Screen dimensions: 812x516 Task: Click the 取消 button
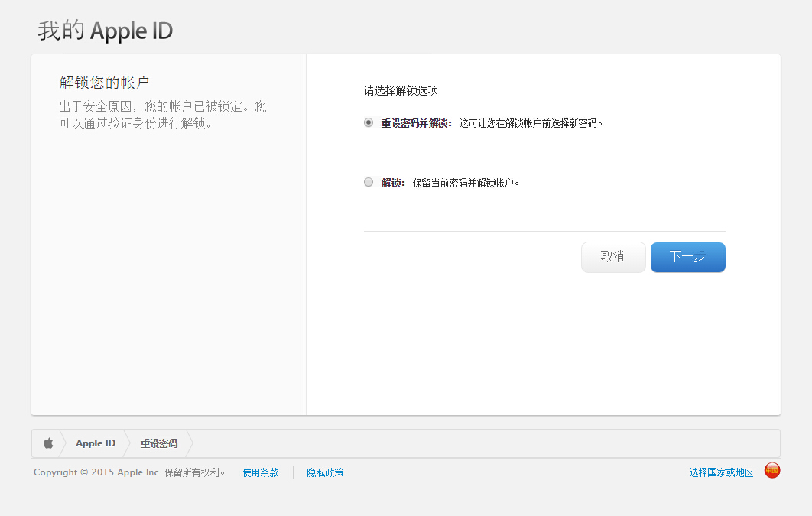613,257
